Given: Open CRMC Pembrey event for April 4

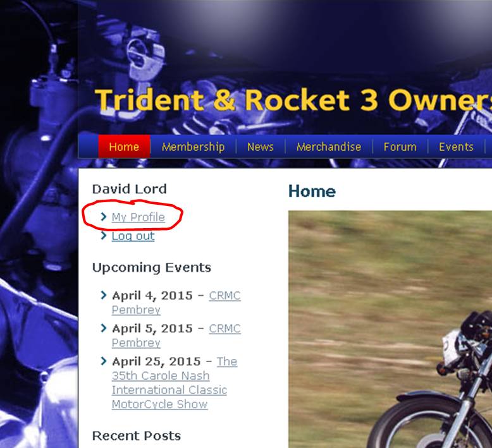Looking at the screenshot, I should click(176, 303).
